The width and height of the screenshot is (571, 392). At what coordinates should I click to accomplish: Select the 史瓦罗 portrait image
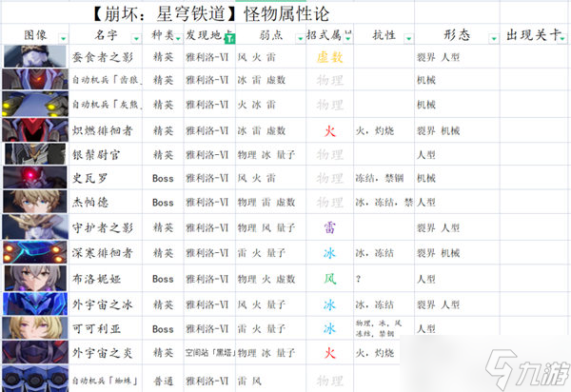tap(35, 177)
